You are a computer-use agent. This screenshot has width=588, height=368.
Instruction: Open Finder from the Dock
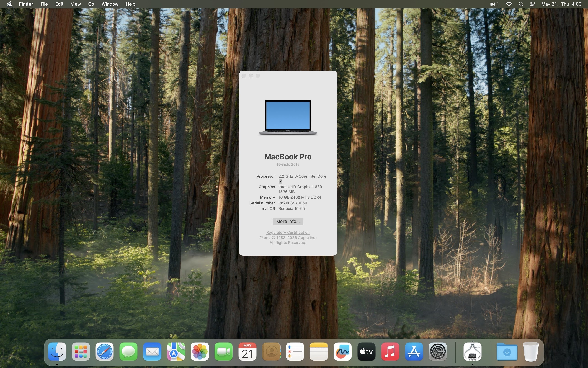(57, 352)
